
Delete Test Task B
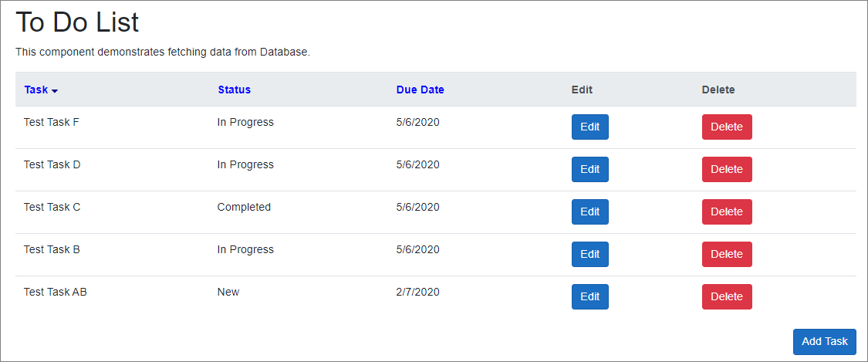click(x=726, y=255)
